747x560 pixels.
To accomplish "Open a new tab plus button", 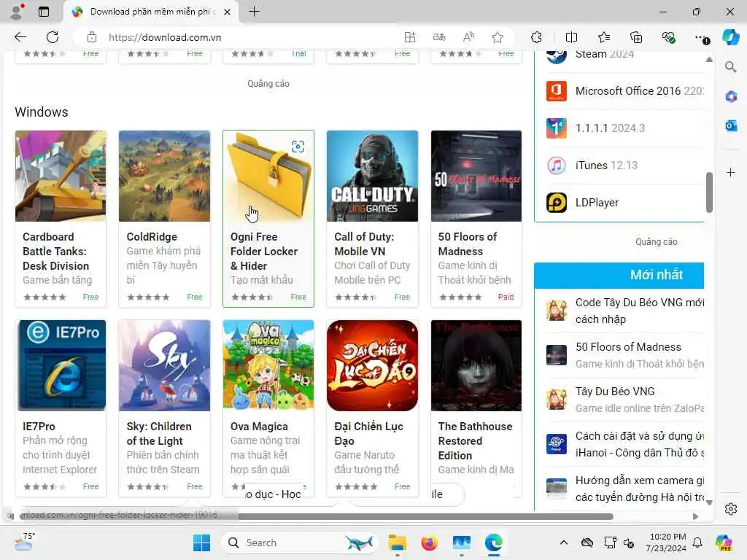I will pos(255,12).
